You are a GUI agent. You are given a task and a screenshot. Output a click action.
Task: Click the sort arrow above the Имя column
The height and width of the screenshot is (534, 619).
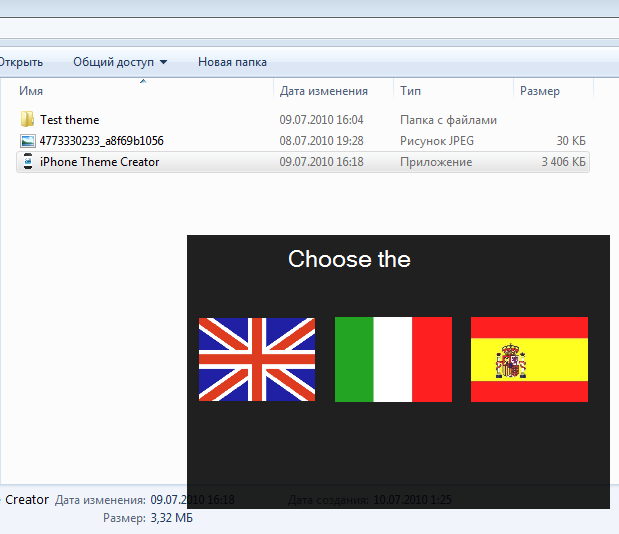(142, 81)
